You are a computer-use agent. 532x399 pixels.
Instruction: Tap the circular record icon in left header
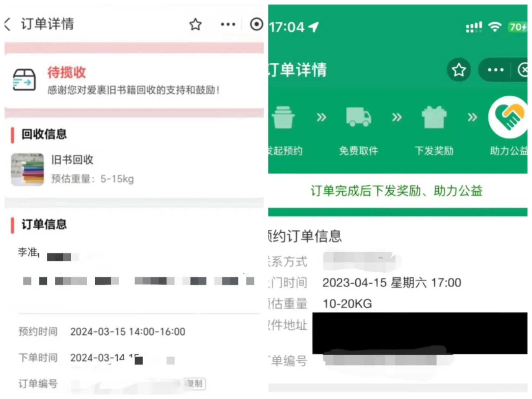point(256,24)
